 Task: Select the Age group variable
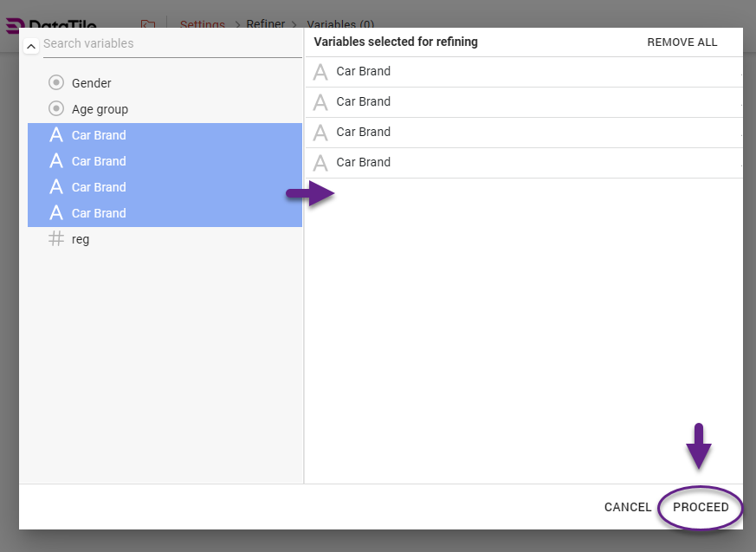[100, 109]
